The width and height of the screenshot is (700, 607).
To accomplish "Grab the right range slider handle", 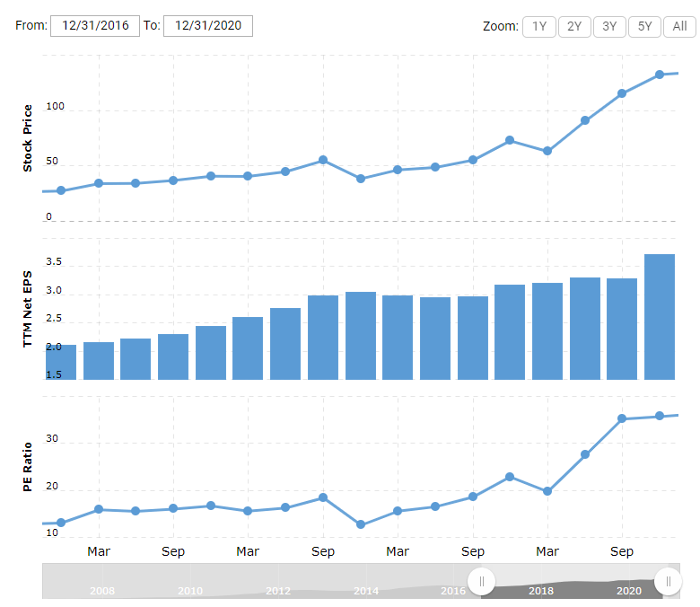I will coord(668,581).
